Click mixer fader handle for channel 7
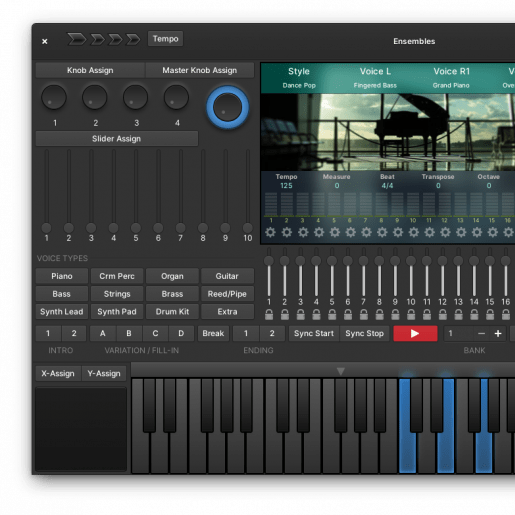The width and height of the screenshot is (515, 515). tap(363, 260)
